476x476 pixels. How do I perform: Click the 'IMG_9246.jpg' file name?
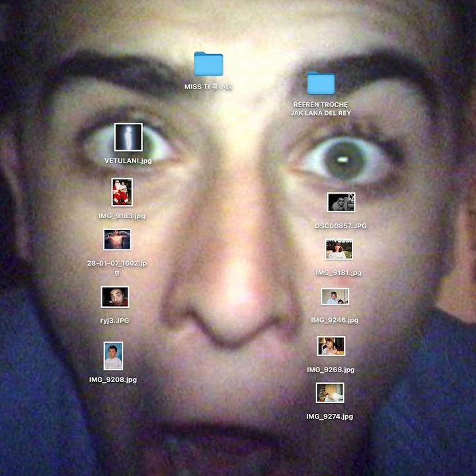[x=335, y=320]
